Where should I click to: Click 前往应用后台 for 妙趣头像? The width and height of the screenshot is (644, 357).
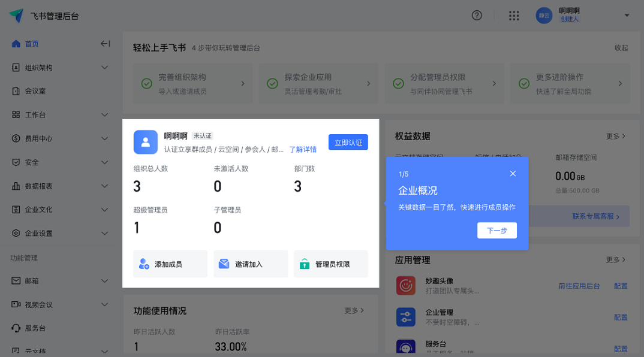(x=579, y=286)
